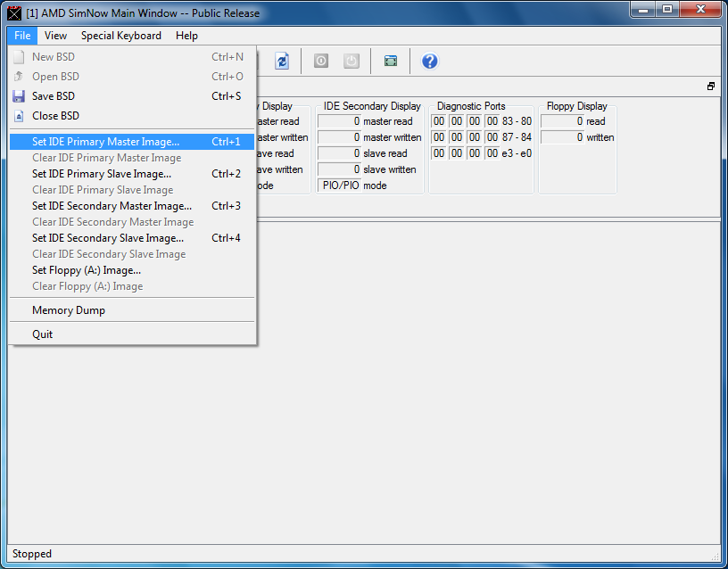Screen dimensions: 728x569
Task: Close the File menu via File header
Action: pos(22,36)
